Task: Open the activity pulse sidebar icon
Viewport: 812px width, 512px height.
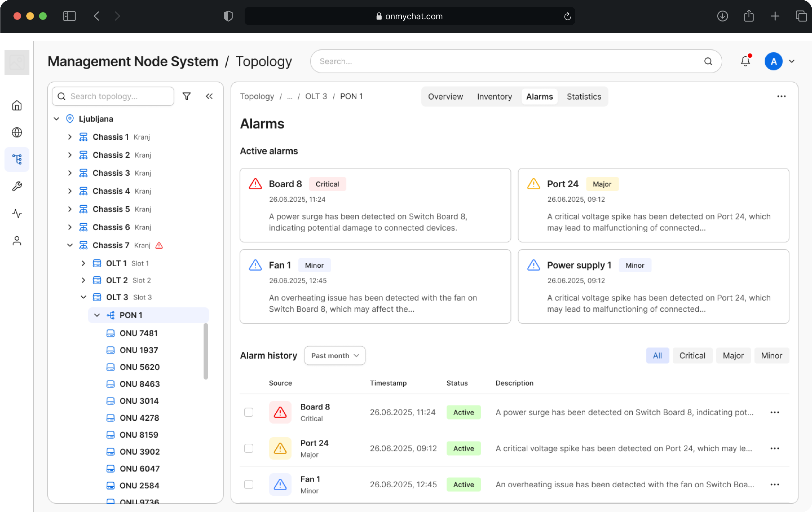Action: tap(17, 214)
